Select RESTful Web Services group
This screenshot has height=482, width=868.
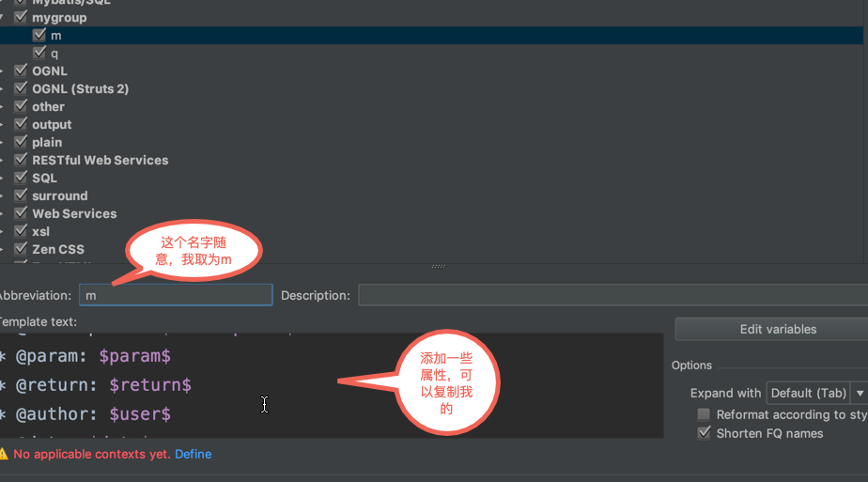(101, 160)
